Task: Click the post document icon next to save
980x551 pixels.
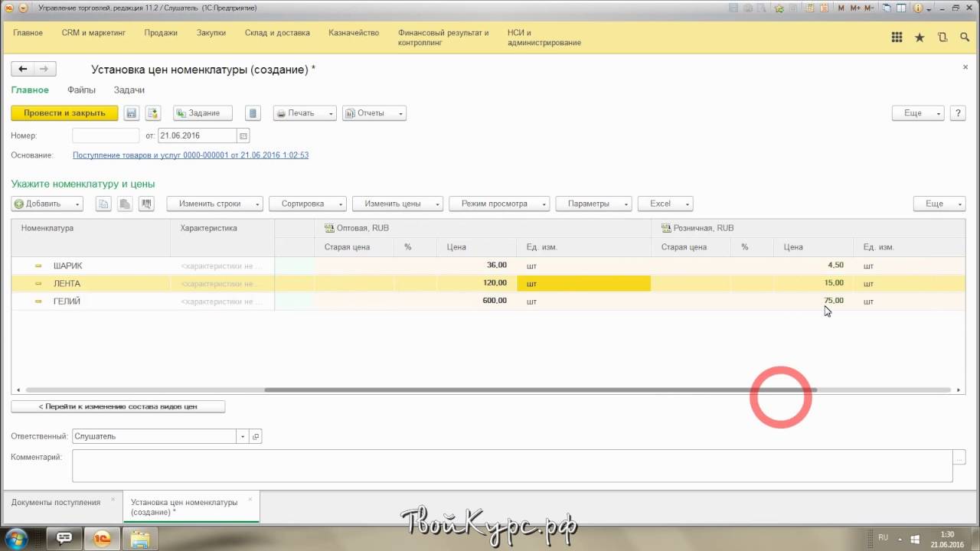Action: pos(153,113)
